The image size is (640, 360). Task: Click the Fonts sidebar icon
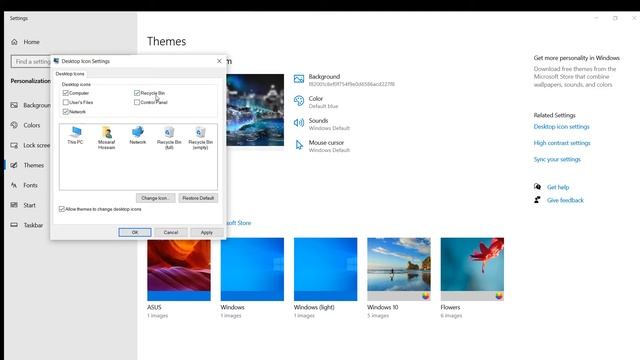pyautogui.click(x=14, y=185)
